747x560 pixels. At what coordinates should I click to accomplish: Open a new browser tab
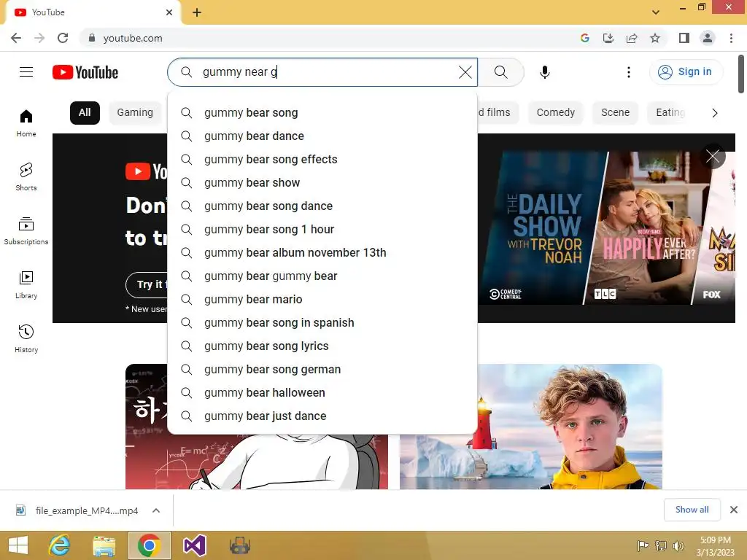coord(197,12)
